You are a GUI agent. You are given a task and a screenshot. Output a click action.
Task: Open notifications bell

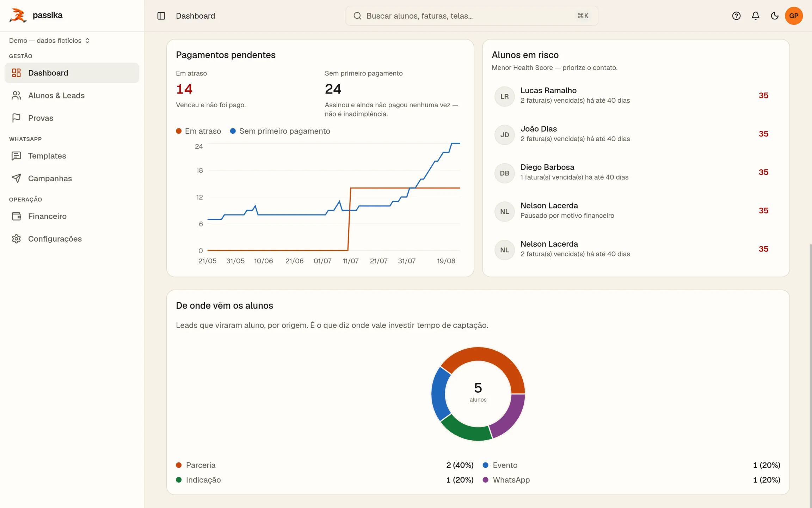(755, 16)
